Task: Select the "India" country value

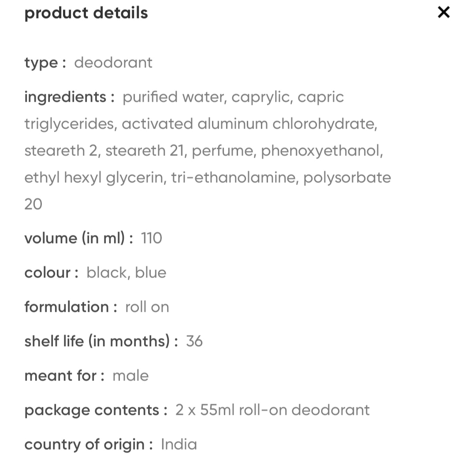Action: (x=179, y=444)
